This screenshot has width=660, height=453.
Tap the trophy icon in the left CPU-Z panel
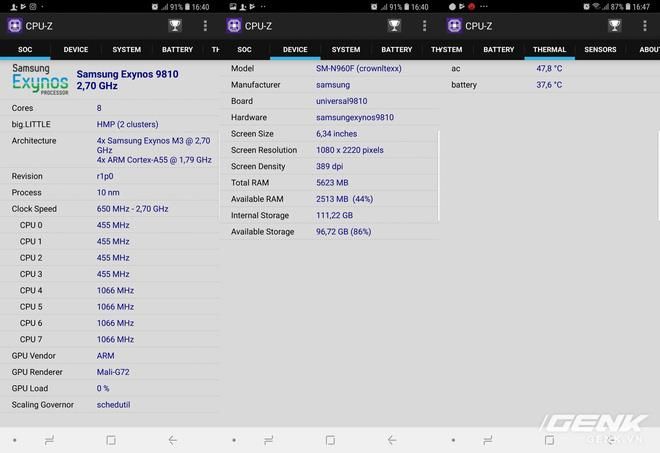[x=176, y=26]
